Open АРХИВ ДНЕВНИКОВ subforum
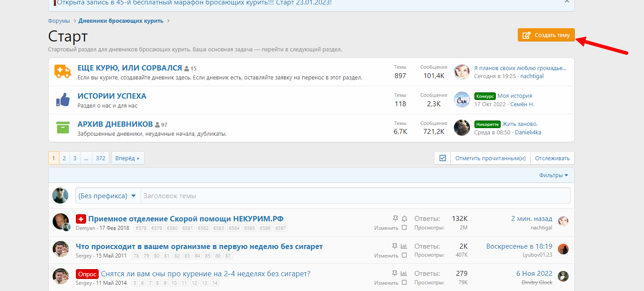 115,124
